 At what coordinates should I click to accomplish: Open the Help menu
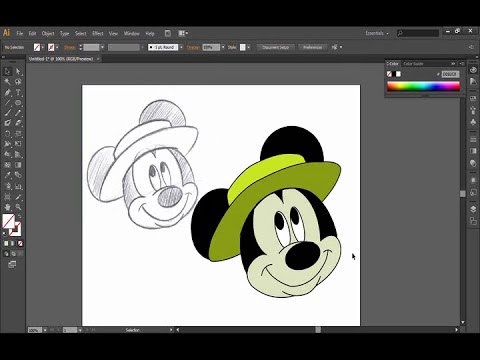(x=150, y=33)
